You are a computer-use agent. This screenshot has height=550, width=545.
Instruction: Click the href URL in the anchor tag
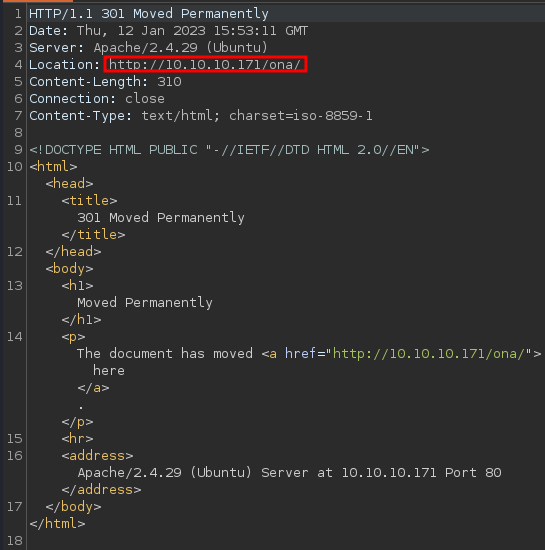tap(429, 354)
